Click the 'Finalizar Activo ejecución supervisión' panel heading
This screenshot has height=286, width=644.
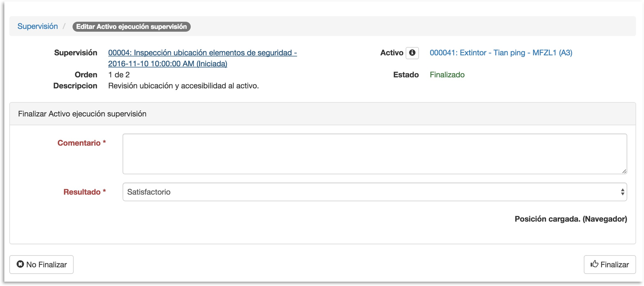82,114
